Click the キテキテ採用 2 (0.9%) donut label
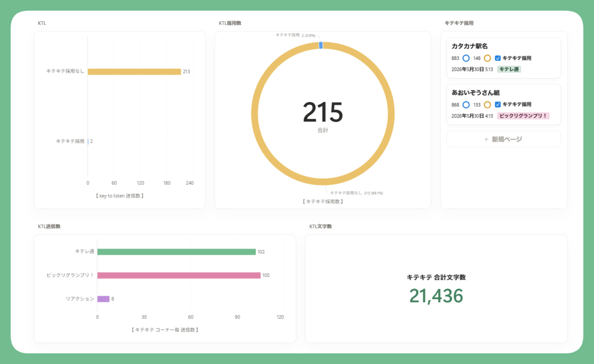594x364 pixels. point(296,35)
